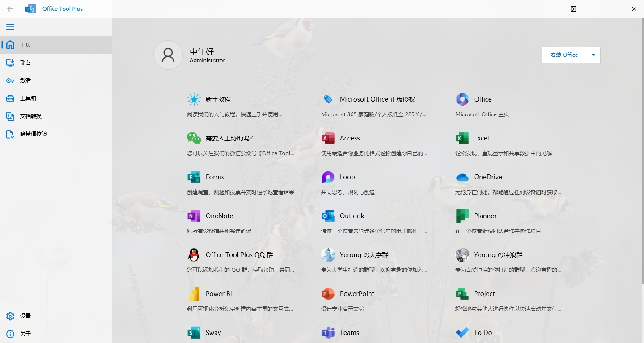644x343 pixels.
Task: Go to 主页 in the sidebar
Action: (x=56, y=45)
